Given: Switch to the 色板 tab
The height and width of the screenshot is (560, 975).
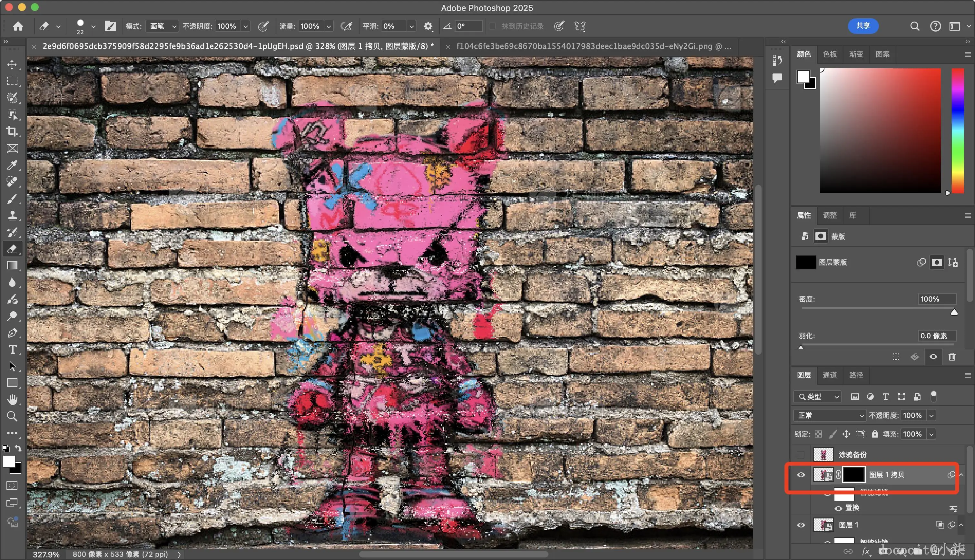Looking at the screenshot, I should point(830,54).
